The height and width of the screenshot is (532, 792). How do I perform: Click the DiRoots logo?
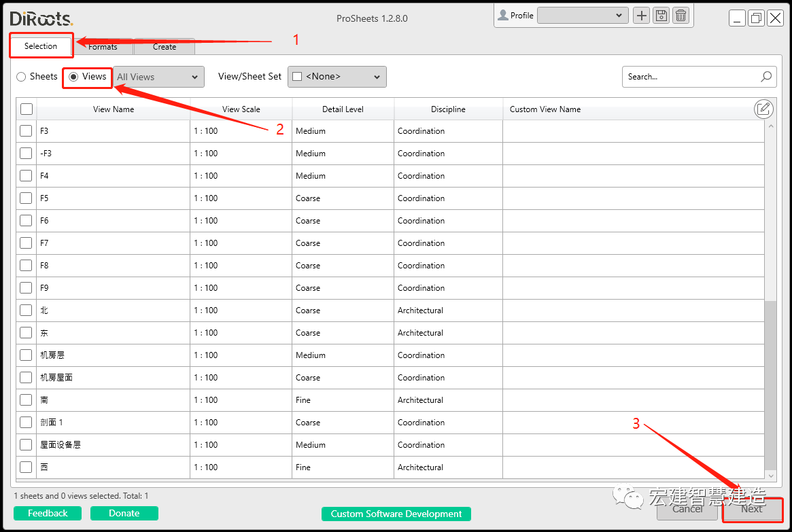coord(41,18)
